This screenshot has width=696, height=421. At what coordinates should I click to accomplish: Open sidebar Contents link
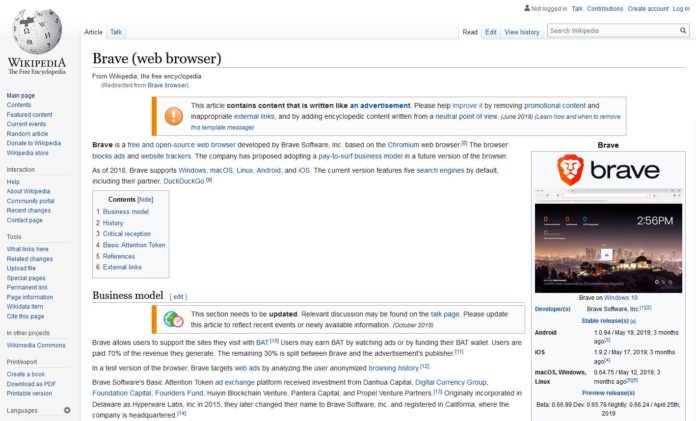point(19,105)
